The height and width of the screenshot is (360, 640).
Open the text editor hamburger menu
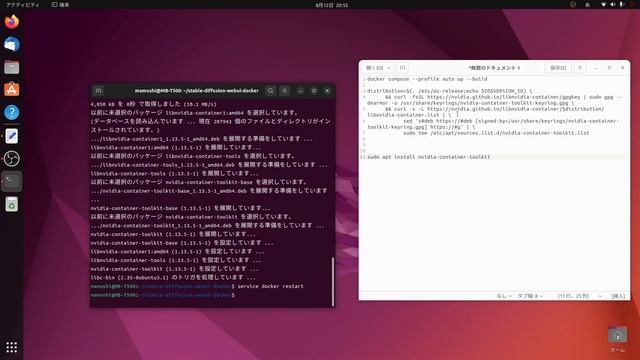coord(580,68)
